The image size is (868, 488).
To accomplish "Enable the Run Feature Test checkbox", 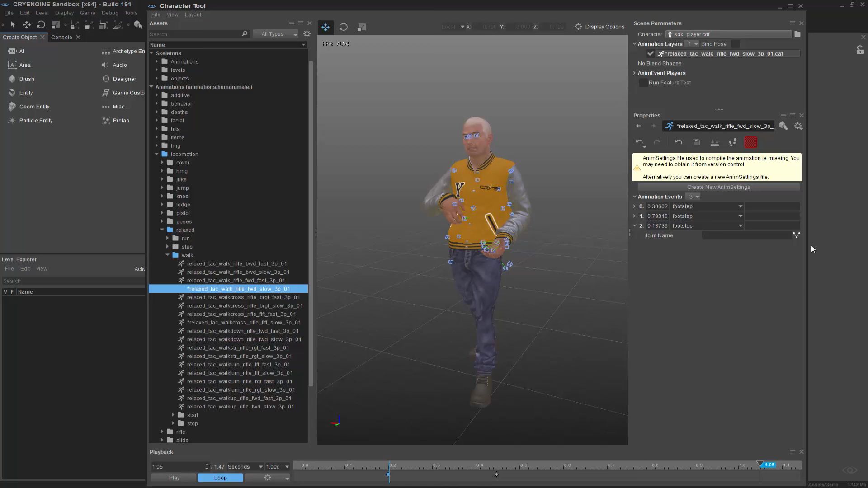I will (643, 83).
